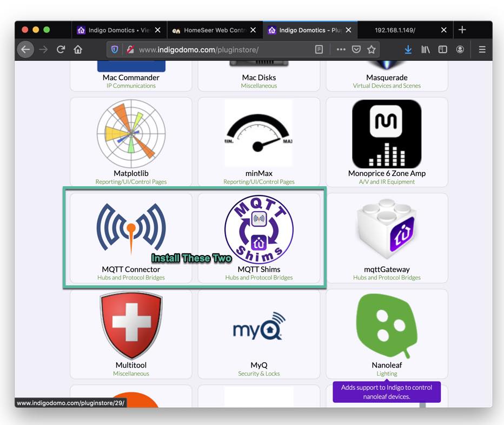Open the Masquerade plugin link
Viewport: 504px width, 425px height.
(x=387, y=77)
